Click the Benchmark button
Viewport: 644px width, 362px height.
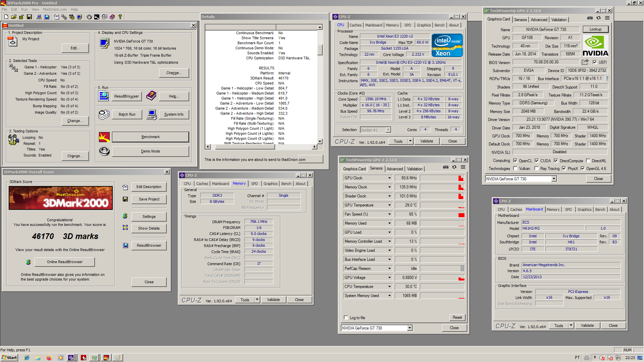[150, 137]
